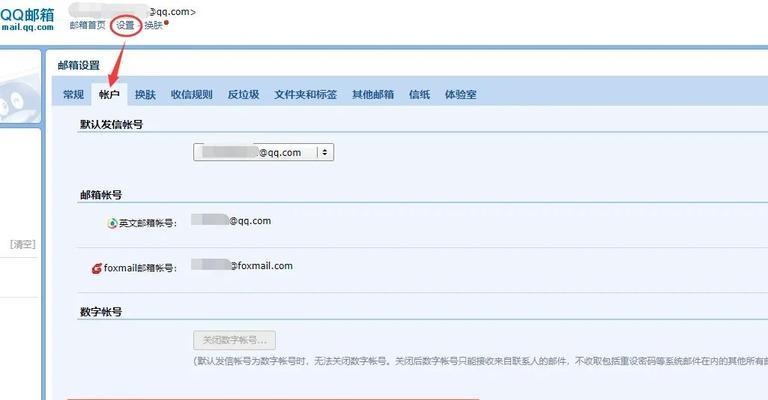Open 反垃圾 tab
This screenshot has width=768, height=400.
point(243,94)
